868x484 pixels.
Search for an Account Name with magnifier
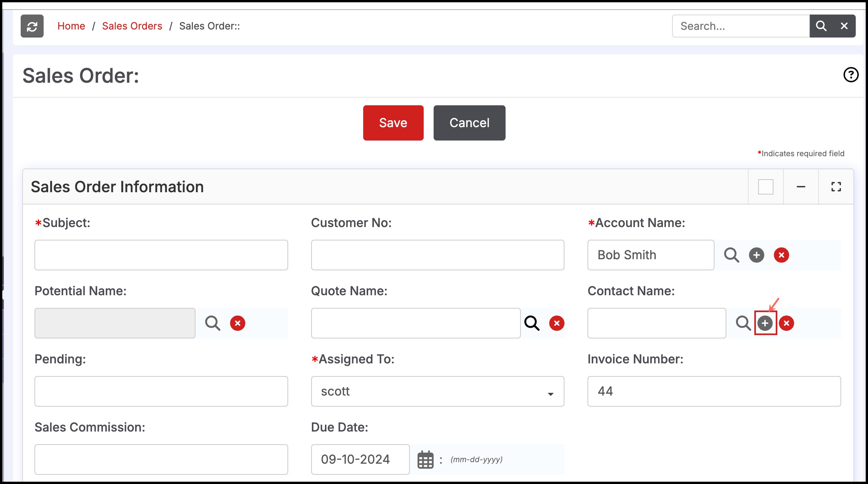click(x=731, y=255)
